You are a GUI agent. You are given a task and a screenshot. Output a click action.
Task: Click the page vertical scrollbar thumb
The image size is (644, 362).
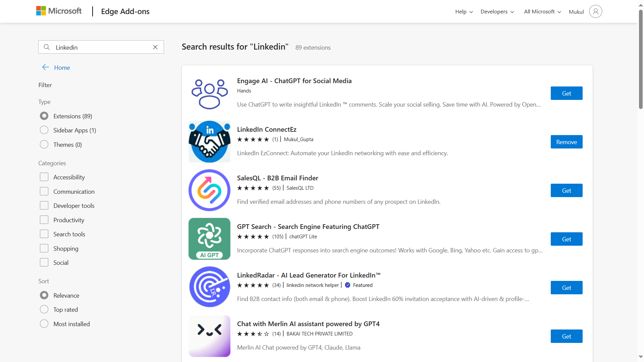641,59
